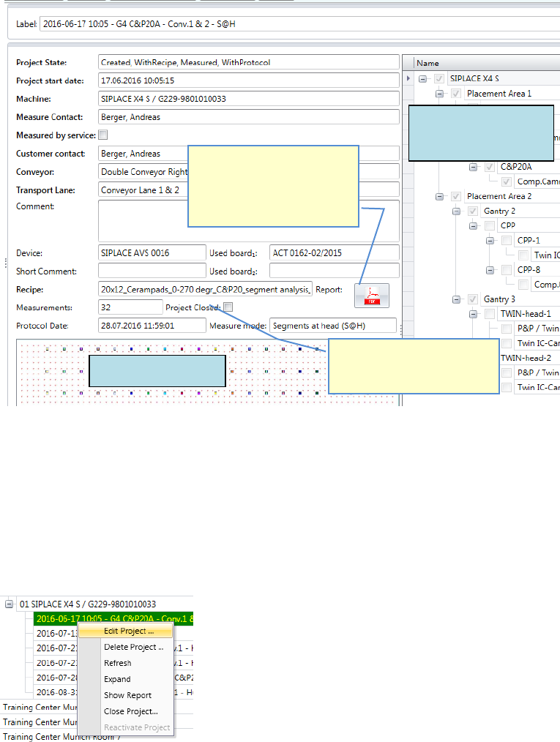Select the 2016-07-1 project row
Image resolution: width=560 pixels, height=742 pixels.
point(57,633)
